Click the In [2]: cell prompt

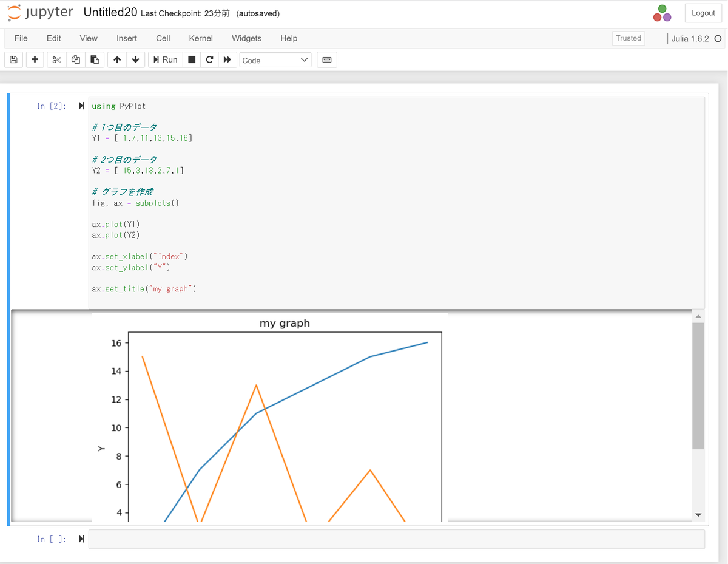(52, 106)
